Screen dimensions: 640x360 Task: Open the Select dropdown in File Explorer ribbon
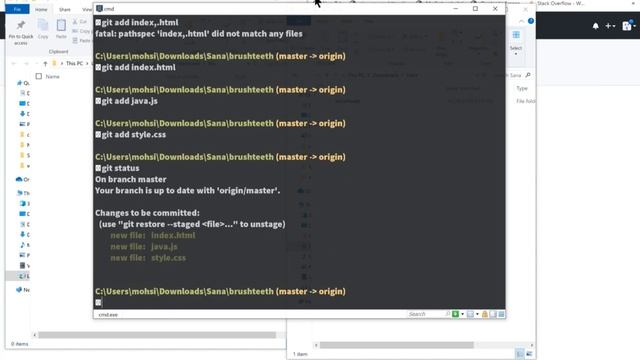click(516, 43)
